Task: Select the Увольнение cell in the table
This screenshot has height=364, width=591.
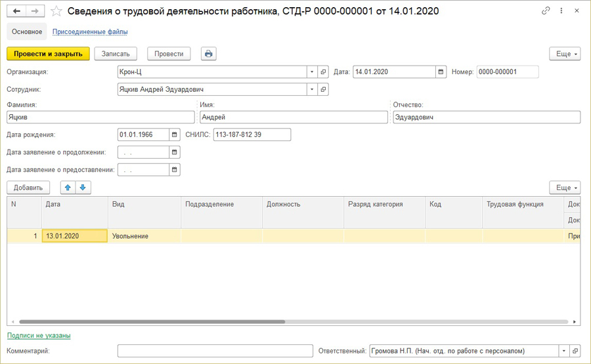Action: pyautogui.click(x=144, y=236)
